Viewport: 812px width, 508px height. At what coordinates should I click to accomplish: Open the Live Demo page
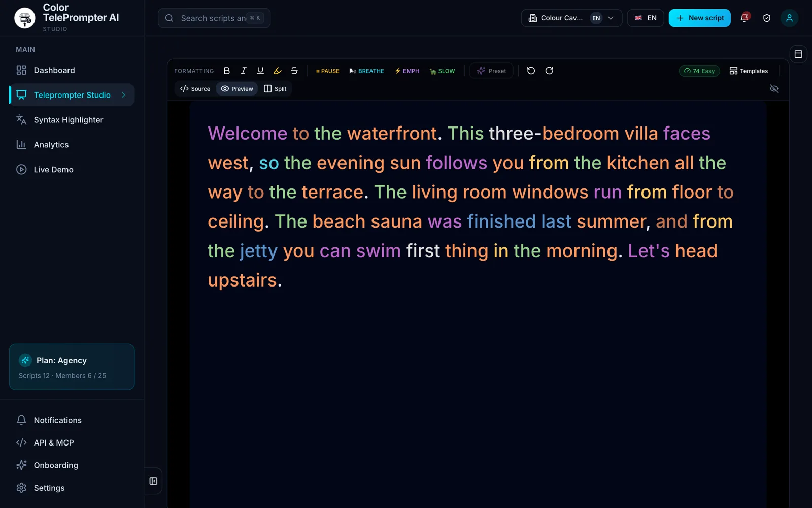tap(72, 170)
